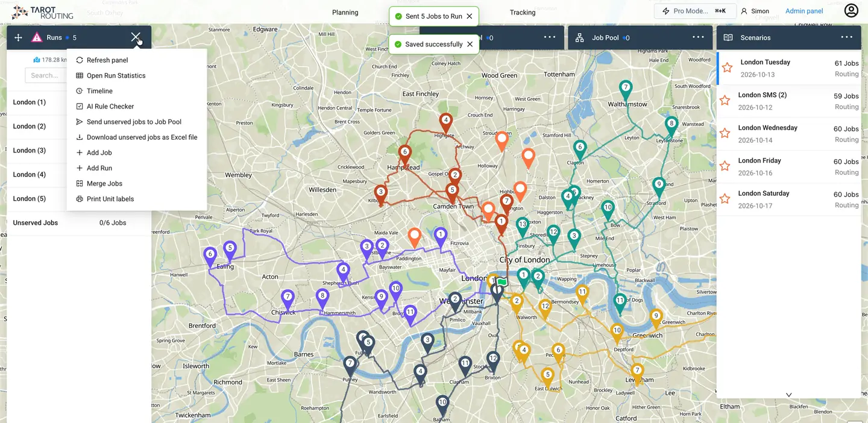This screenshot has height=423, width=868.
Task: Select the London (4) run row
Action: (x=37, y=174)
